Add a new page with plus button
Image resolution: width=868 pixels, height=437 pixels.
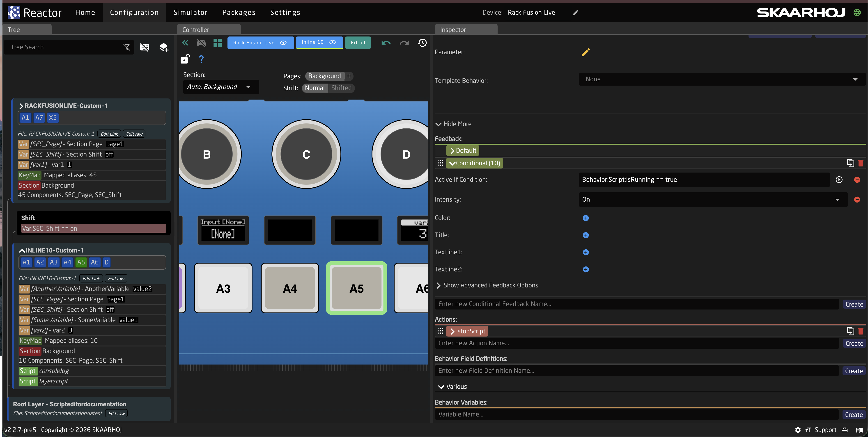(x=349, y=76)
